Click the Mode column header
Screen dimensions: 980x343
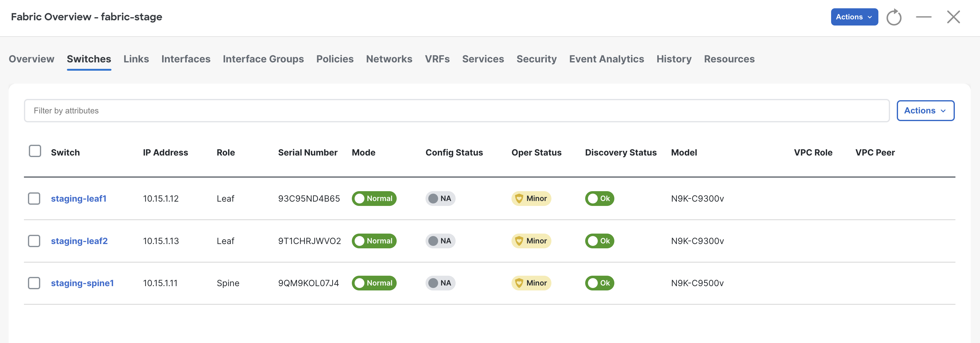(364, 153)
